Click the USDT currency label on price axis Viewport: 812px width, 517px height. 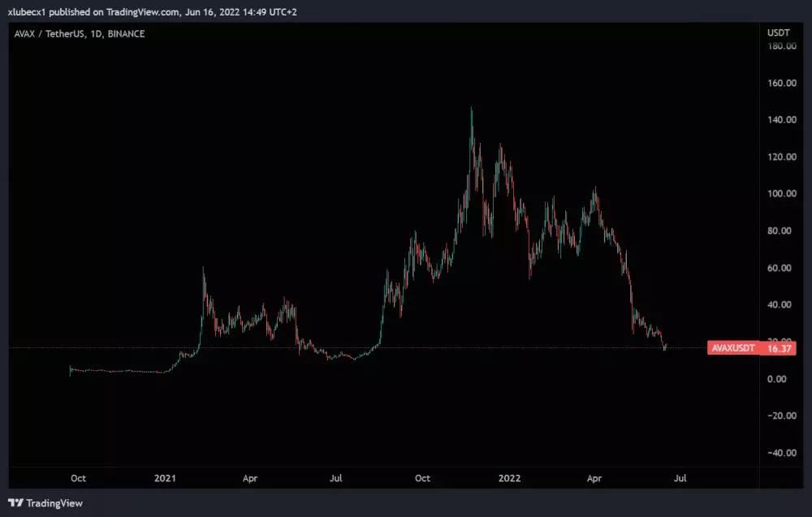coord(778,32)
